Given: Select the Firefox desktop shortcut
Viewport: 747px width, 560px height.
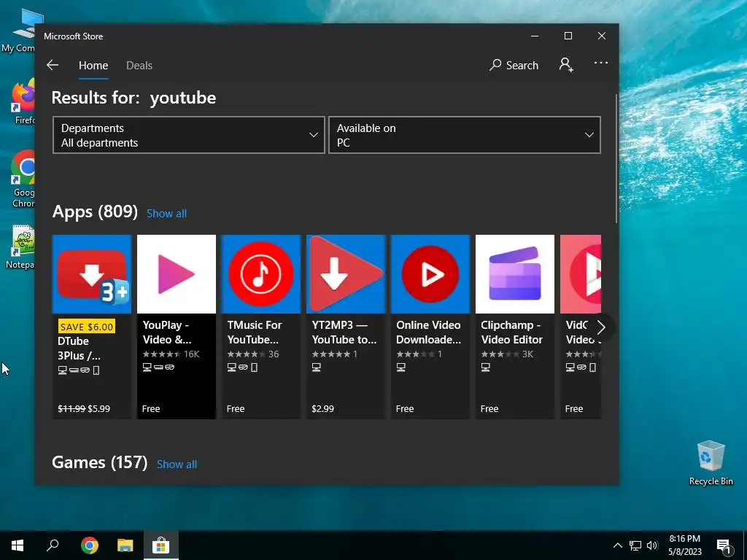Looking at the screenshot, I should (x=23, y=102).
